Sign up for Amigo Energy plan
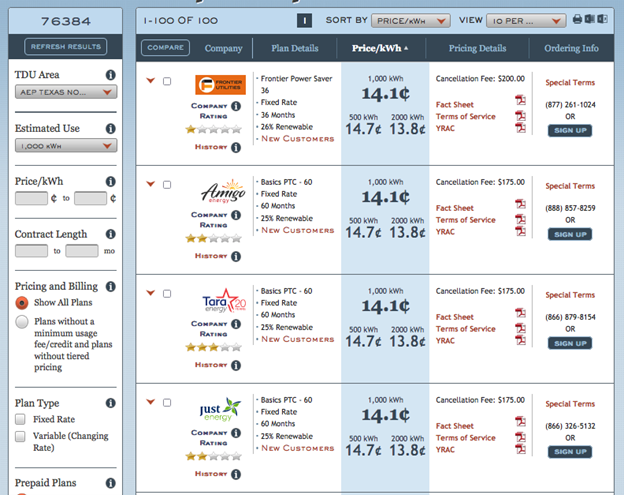 [570, 234]
